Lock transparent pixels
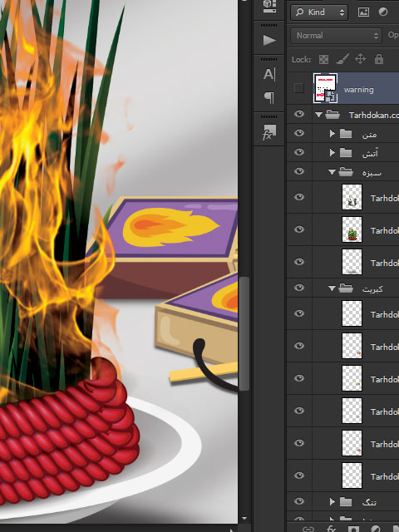The image size is (399, 532). coord(323,59)
